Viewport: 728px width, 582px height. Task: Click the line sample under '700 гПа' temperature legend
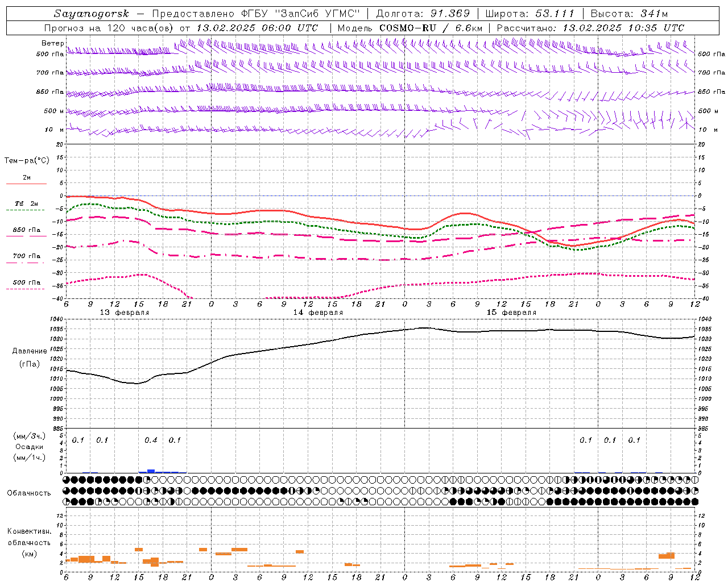click(x=26, y=263)
